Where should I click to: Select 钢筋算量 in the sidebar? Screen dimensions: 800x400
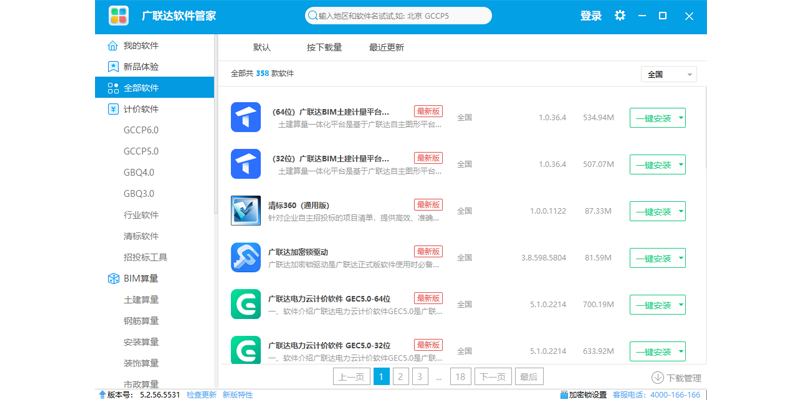click(x=141, y=321)
